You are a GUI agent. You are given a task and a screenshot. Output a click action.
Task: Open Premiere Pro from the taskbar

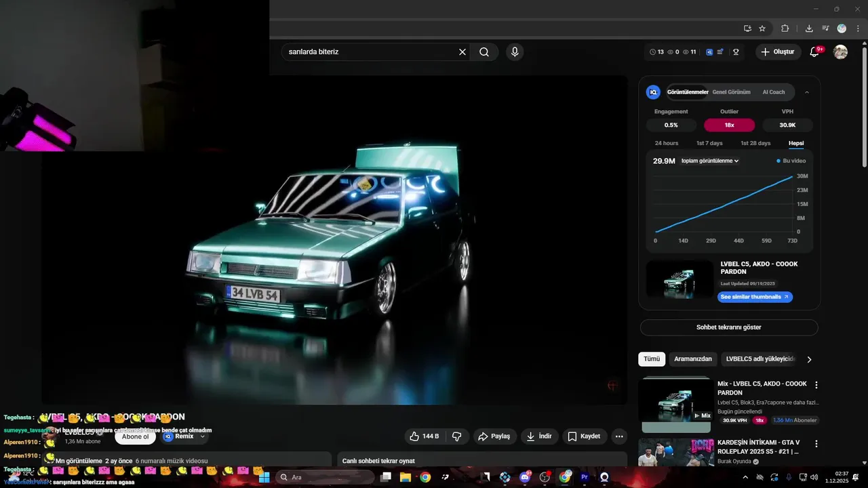585,477
